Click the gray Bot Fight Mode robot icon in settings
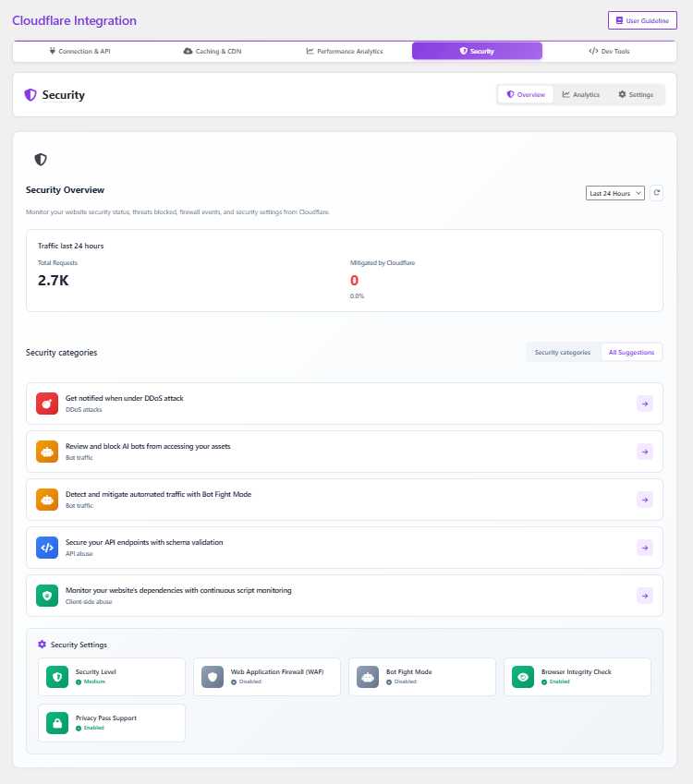The width and height of the screenshot is (693, 784). pyautogui.click(x=368, y=677)
